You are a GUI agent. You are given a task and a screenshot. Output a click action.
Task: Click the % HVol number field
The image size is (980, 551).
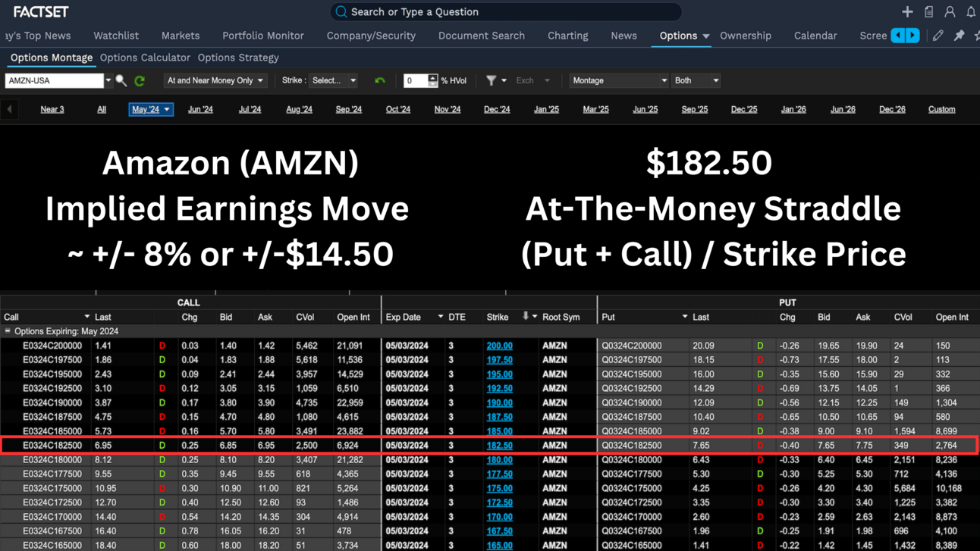[416, 80]
